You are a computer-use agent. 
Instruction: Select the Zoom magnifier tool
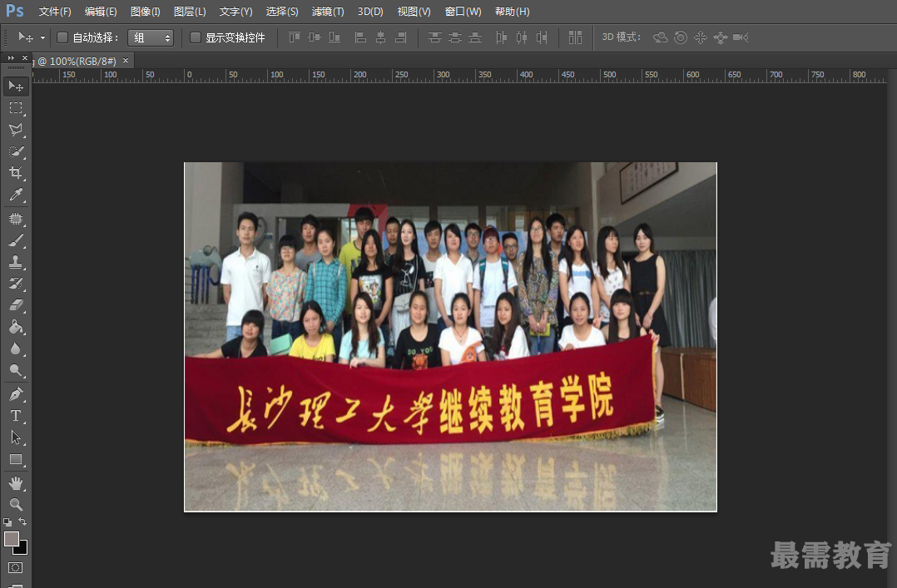pyautogui.click(x=16, y=505)
